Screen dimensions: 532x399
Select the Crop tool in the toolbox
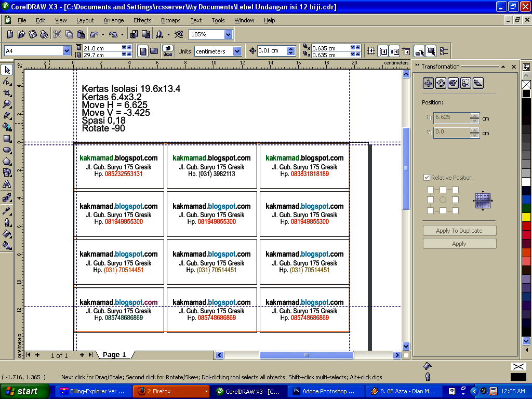pos(7,93)
